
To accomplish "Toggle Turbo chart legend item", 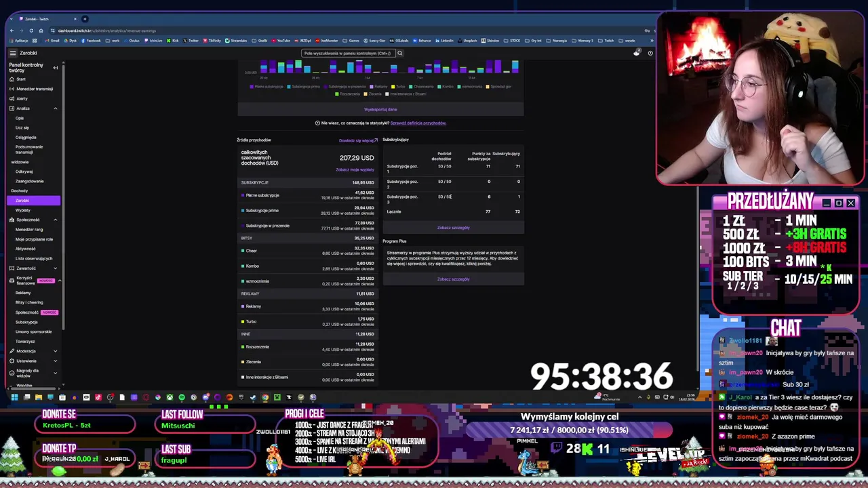I will (399, 87).
